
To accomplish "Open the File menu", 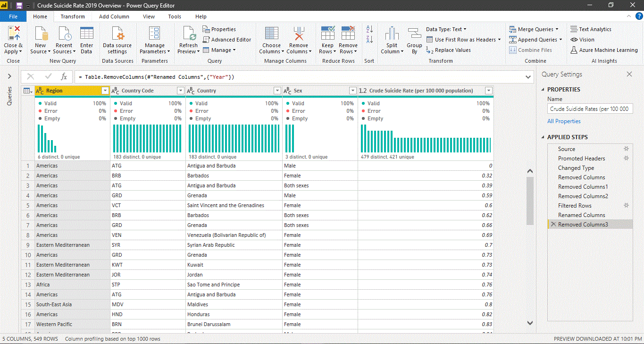I will pos(13,17).
